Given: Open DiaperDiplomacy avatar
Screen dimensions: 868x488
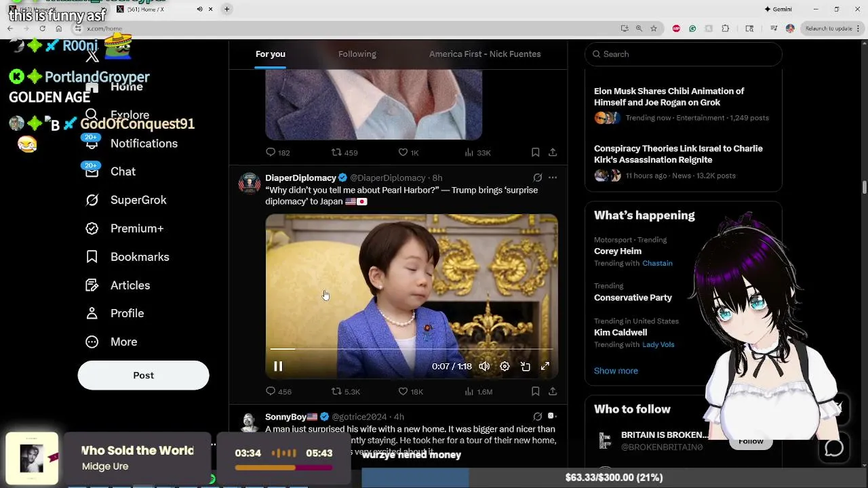Looking at the screenshot, I should pyautogui.click(x=250, y=183).
